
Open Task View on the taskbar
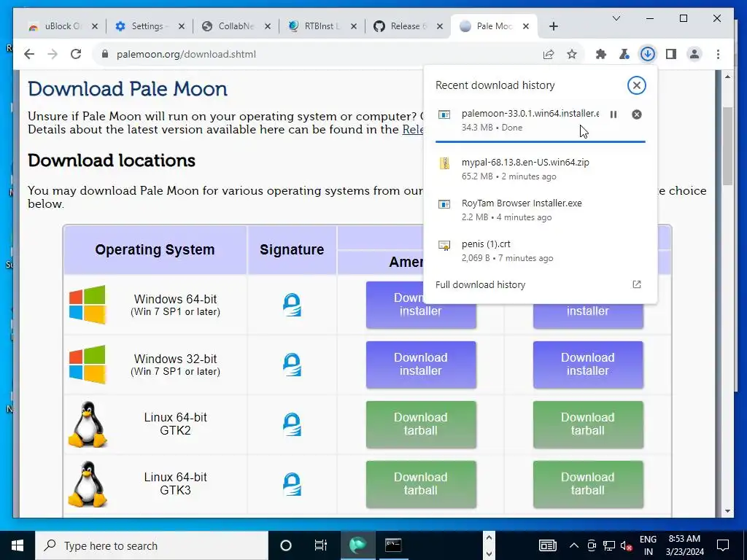[x=321, y=545]
